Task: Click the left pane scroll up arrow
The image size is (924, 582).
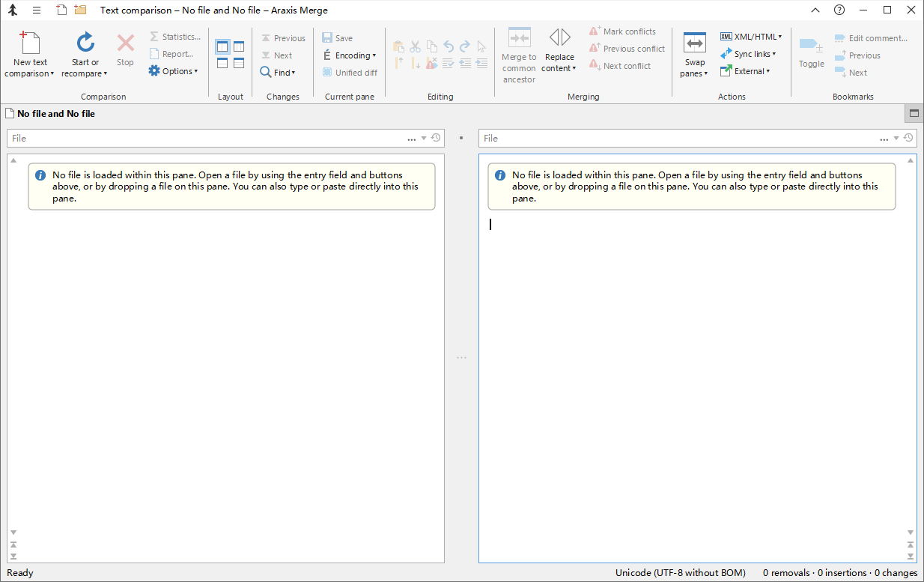Action: 13,160
